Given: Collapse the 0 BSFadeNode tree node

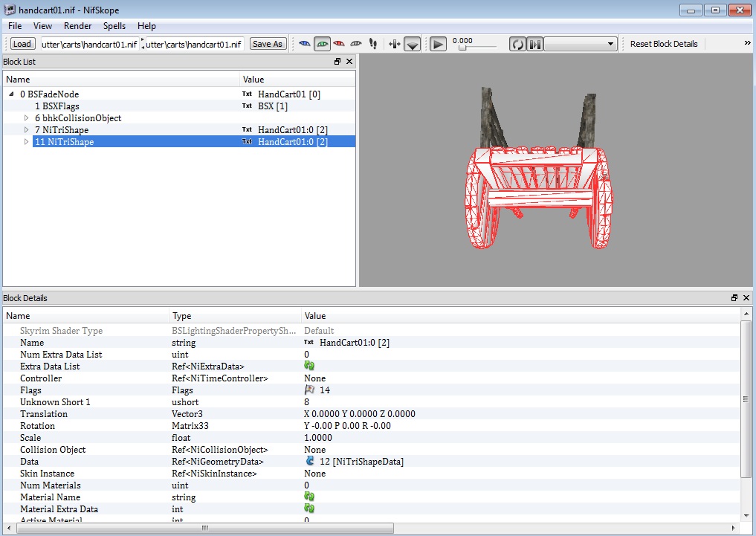Looking at the screenshot, I should (12, 94).
